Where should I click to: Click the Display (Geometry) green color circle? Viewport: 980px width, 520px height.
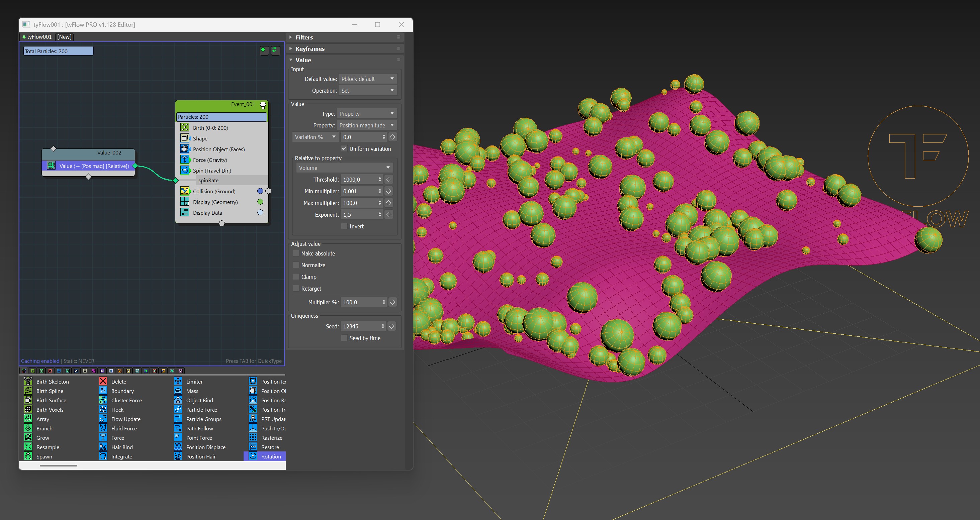(260, 202)
